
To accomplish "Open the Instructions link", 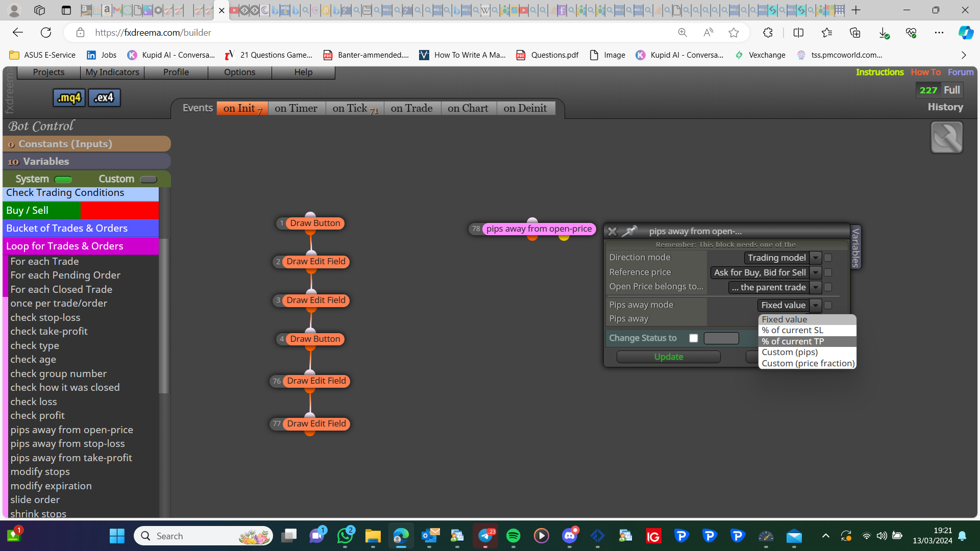I will 879,72.
